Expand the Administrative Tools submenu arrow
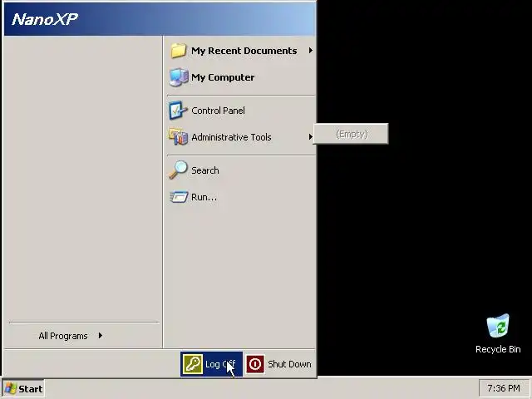The image size is (532, 399). pyautogui.click(x=310, y=136)
